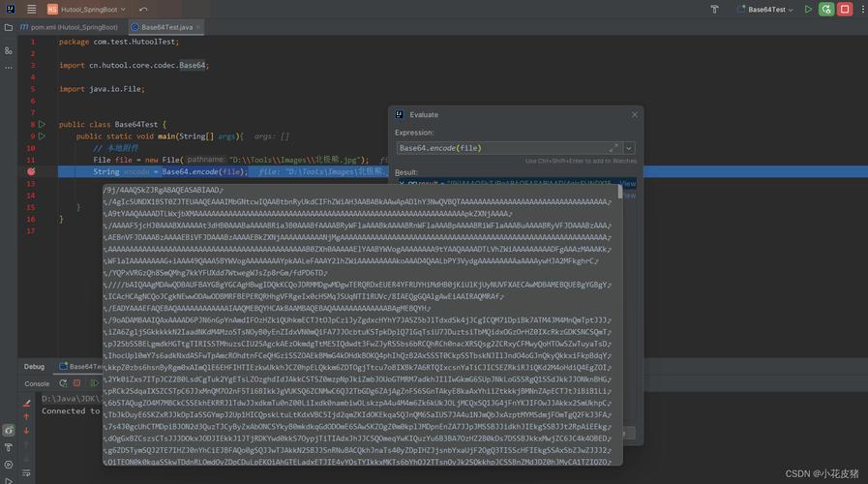The height and width of the screenshot is (484, 868).
Task: Click 'import java.io.File;' text
Action: 102,89
